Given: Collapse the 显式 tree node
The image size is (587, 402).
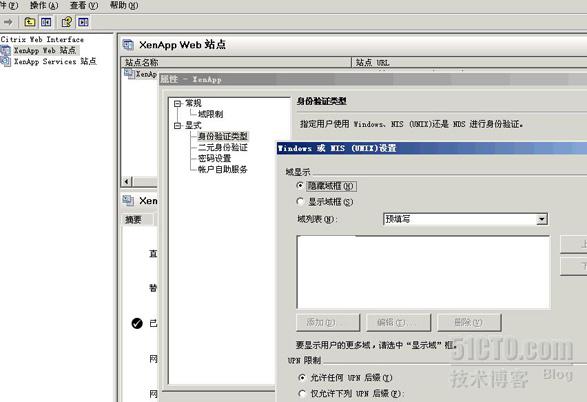Looking at the screenshot, I should click(177, 126).
